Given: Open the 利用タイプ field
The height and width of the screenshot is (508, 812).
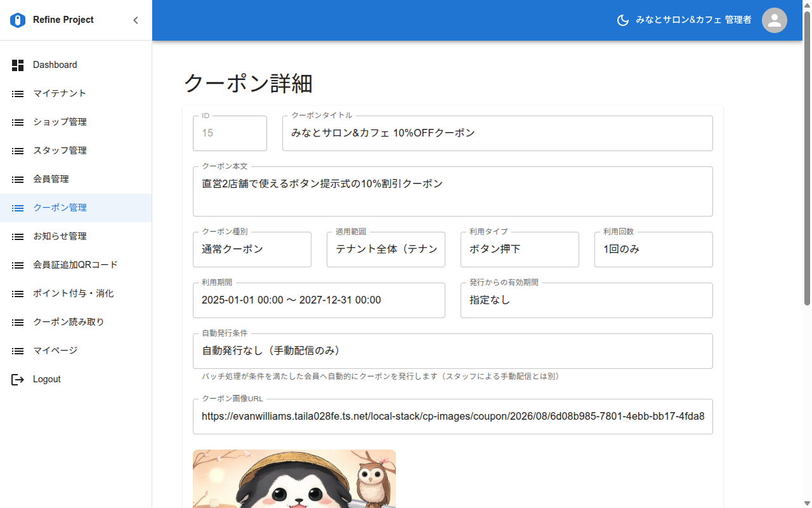Looking at the screenshot, I should pos(520,250).
